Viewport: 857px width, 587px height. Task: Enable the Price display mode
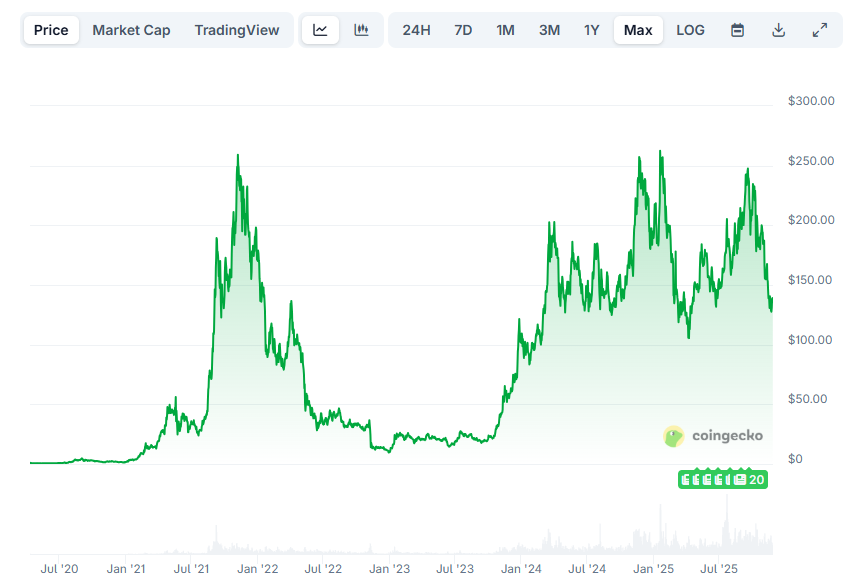(51, 30)
